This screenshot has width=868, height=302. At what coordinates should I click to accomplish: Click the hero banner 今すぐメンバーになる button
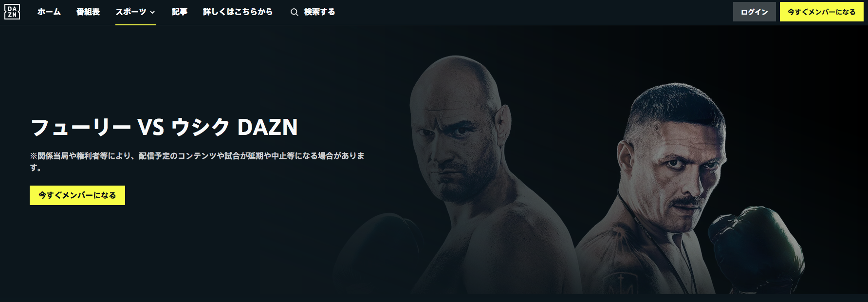77,195
